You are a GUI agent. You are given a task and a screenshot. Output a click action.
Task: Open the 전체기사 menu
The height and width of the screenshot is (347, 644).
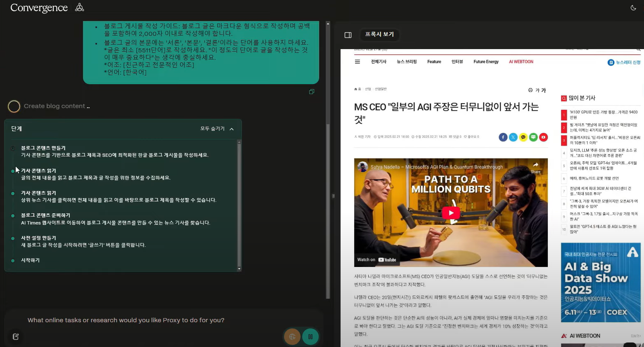(x=379, y=62)
